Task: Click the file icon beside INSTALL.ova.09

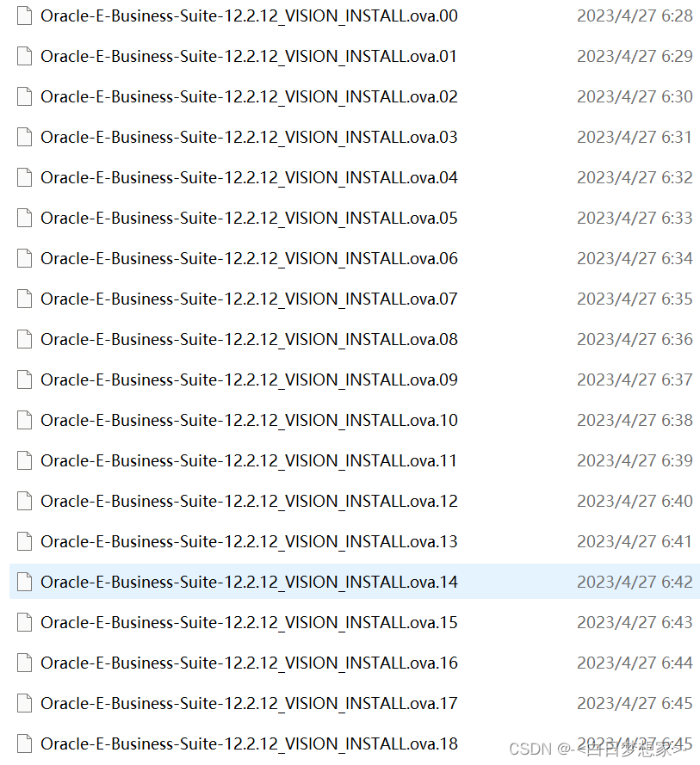Action: 23,379
